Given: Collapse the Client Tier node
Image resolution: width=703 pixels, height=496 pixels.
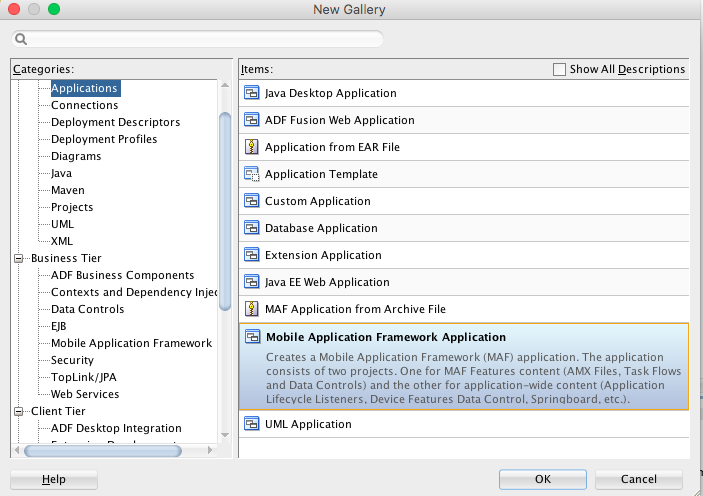Looking at the screenshot, I should pyautogui.click(x=18, y=411).
